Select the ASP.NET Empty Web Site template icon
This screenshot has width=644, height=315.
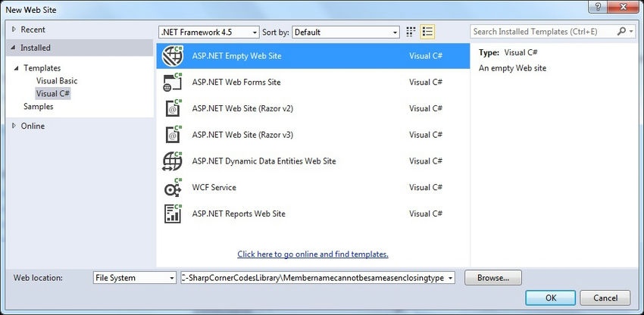[x=173, y=56]
